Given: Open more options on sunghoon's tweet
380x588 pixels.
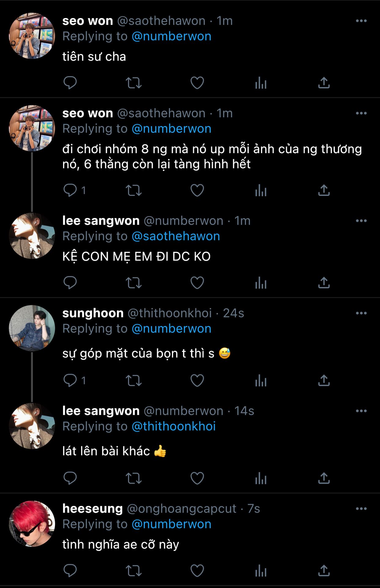Looking at the screenshot, I should 361,313.
